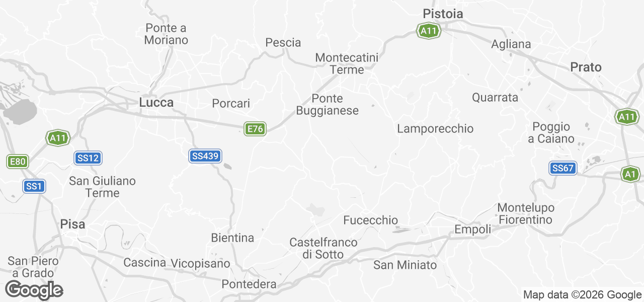Click the A1 motorway shield

click(630, 174)
